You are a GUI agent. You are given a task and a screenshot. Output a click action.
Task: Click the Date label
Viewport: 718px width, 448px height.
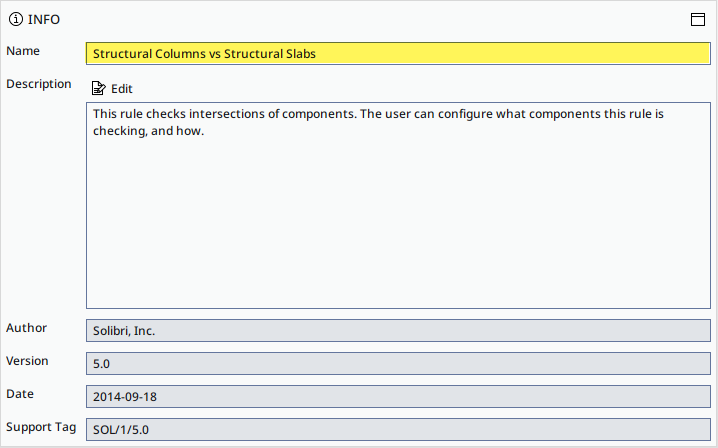click(x=20, y=394)
